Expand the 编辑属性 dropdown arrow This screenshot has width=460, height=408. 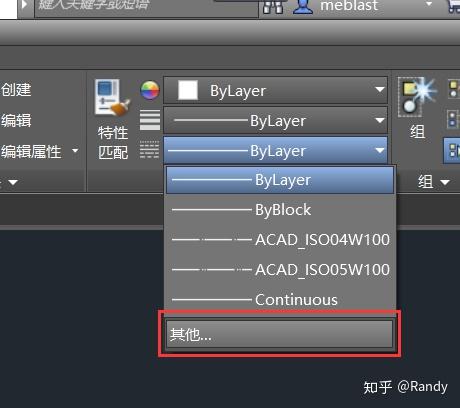click(x=75, y=151)
